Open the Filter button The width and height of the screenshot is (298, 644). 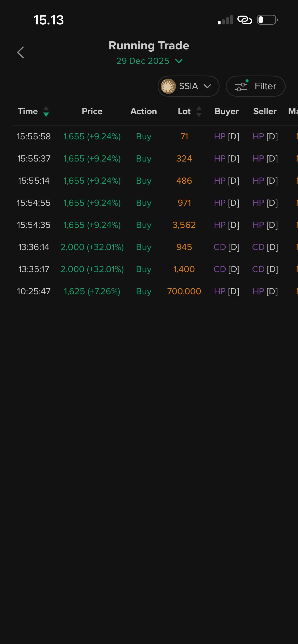point(255,86)
